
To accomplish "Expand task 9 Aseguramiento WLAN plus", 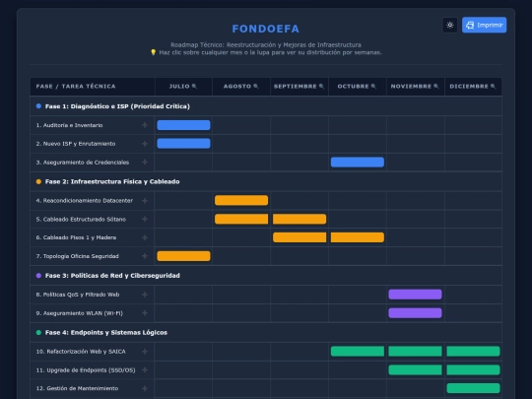I will 145,313.
